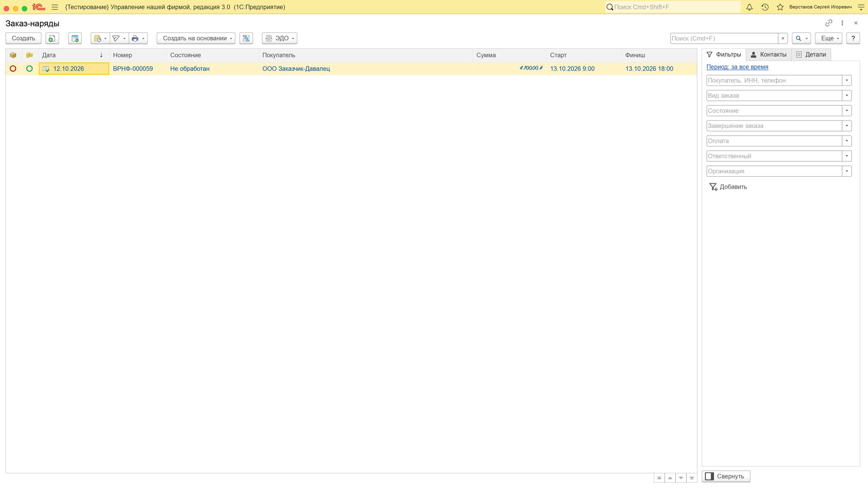Image resolution: width=868 pixels, height=488 pixels.
Task: Switch to the Контакты tab
Action: [x=769, y=55]
